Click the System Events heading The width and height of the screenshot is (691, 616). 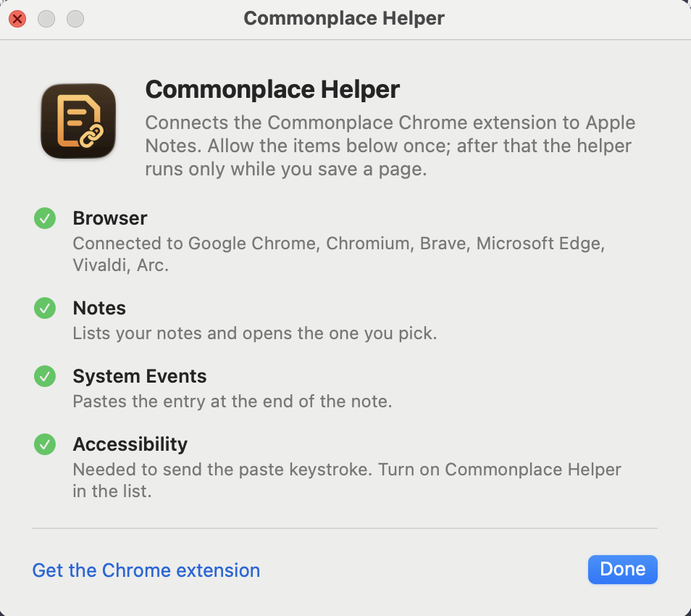tap(140, 376)
